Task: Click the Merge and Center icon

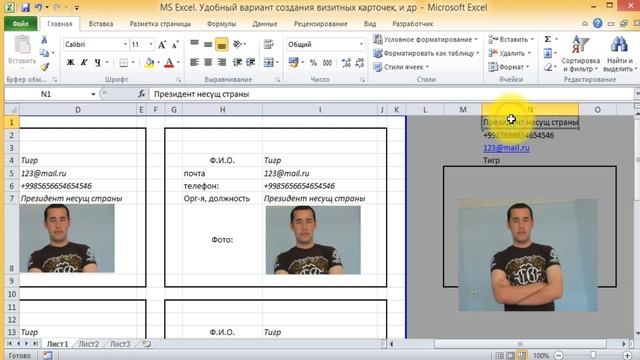Action: coord(269,62)
